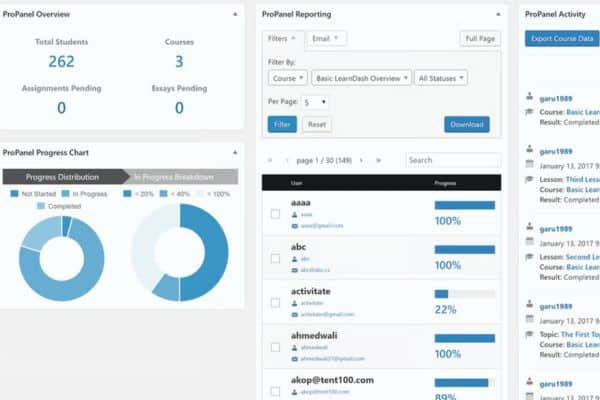Click the user icon under abc

point(294,259)
